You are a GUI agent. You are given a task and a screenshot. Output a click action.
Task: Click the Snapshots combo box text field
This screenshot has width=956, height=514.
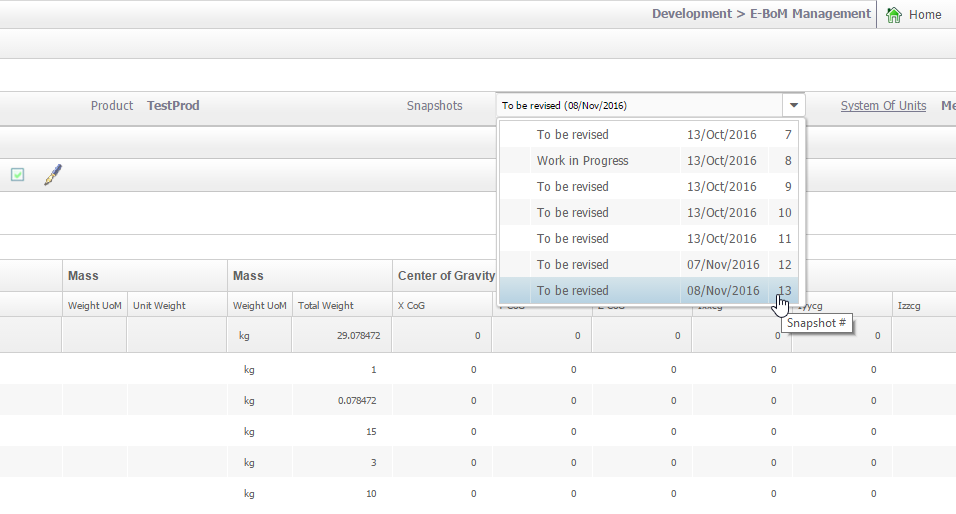click(x=638, y=105)
